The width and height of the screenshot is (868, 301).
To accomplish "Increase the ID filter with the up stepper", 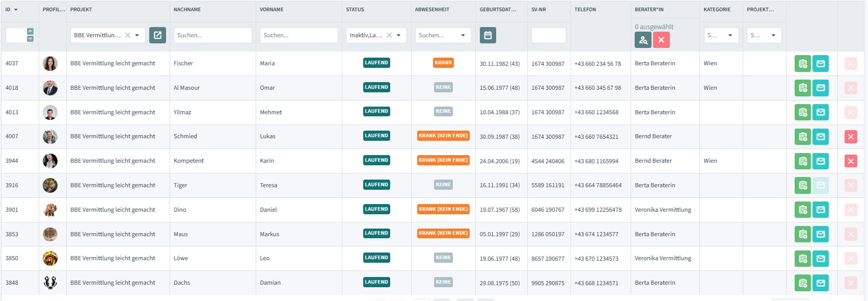I will 30,32.
